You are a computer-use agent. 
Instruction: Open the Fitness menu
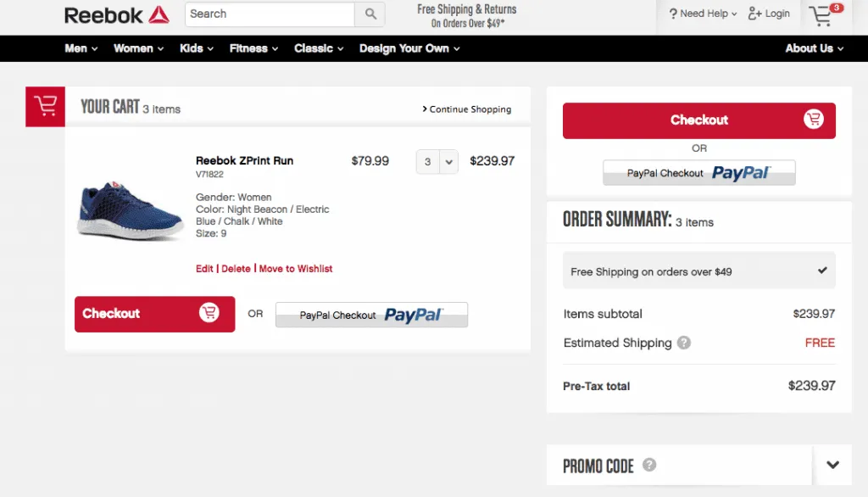click(x=253, y=48)
